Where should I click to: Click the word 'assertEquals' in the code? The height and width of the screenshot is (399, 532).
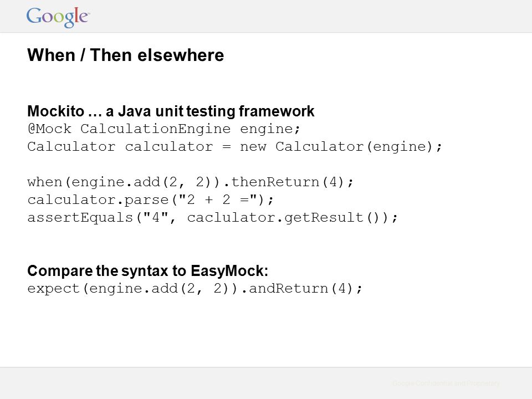(x=80, y=217)
